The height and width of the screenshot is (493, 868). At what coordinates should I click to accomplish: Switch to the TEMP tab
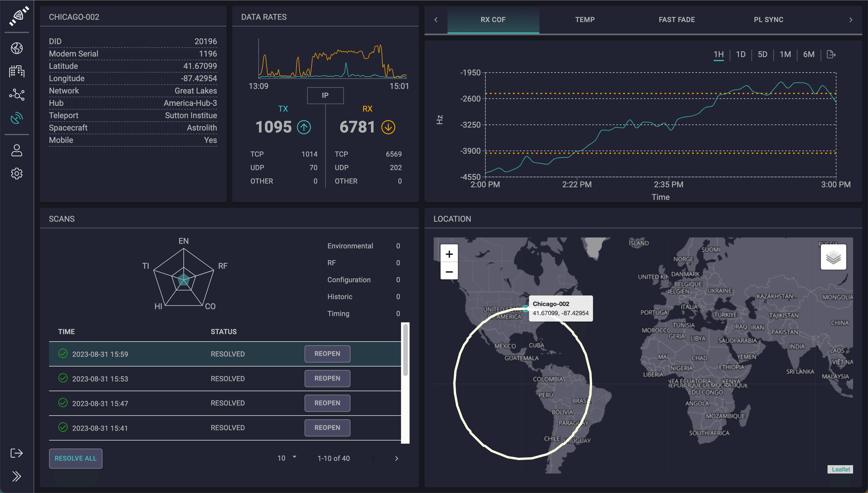[x=585, y=20]
